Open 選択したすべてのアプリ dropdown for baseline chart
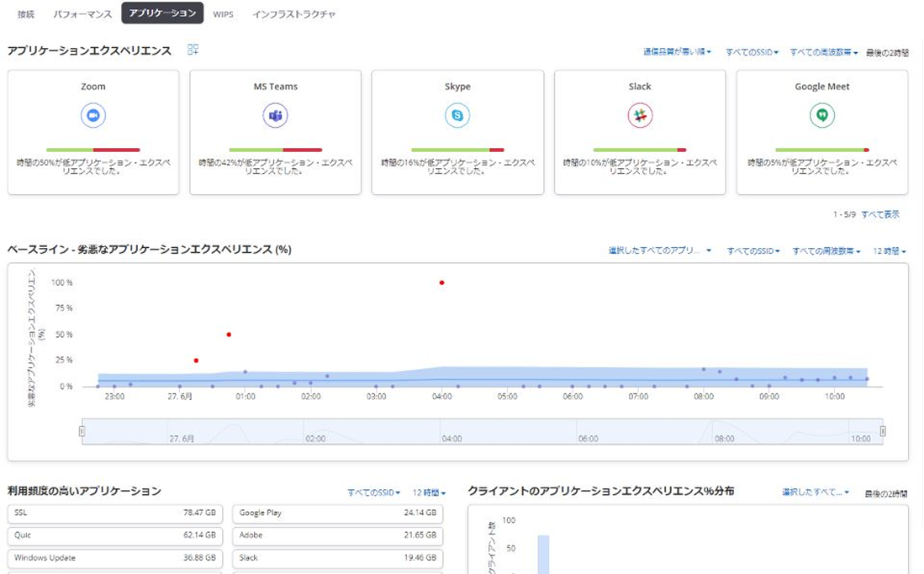 click(x=660, y=250)
